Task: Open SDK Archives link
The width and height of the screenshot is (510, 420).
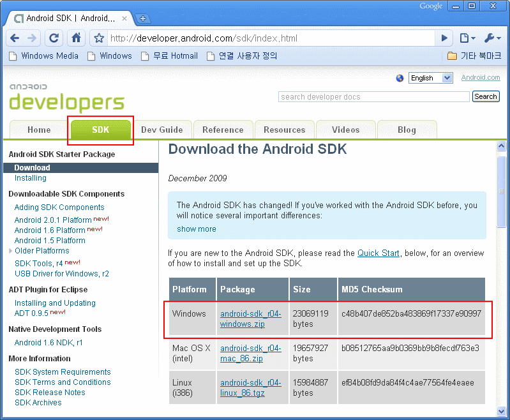Action: [38, 402]
